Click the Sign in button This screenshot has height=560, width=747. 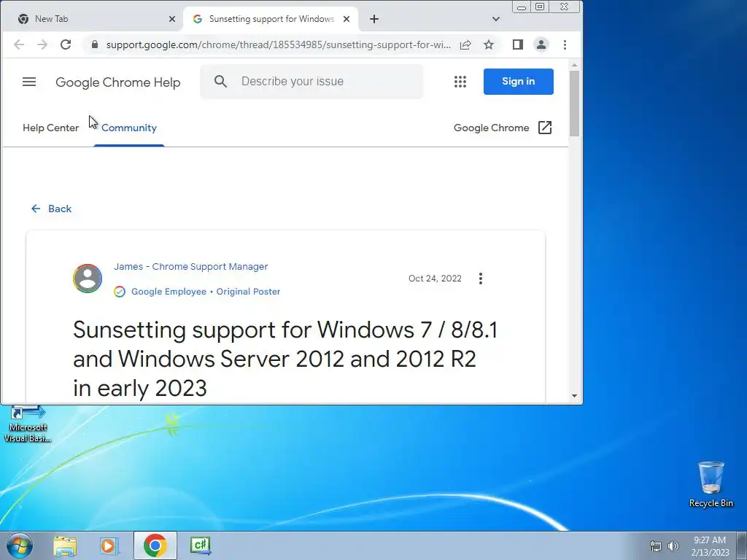[x=519, y=82]
